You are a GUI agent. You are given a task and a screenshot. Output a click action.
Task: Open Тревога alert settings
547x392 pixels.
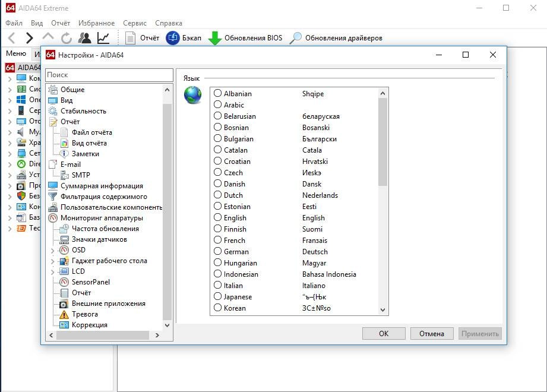[x=84, y=314]
